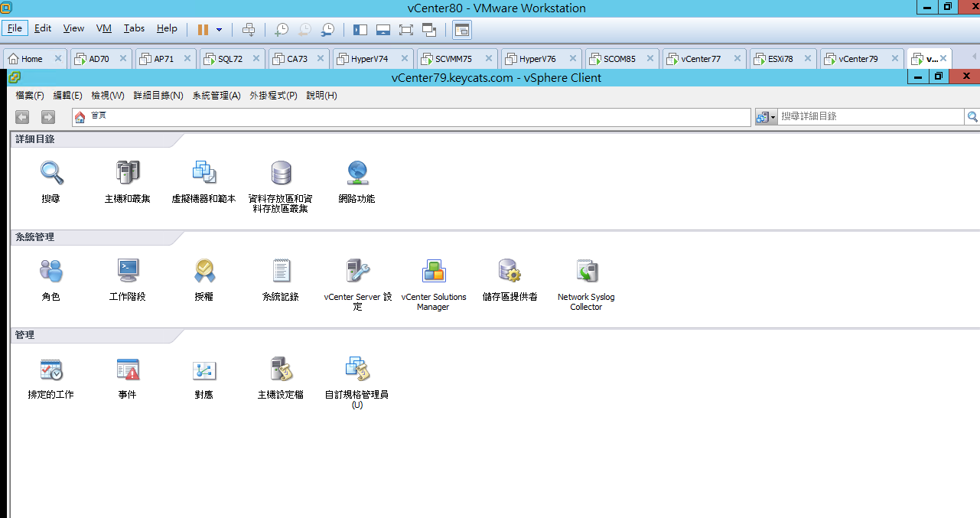
Task: Click the vSphere forward navigation arrow
Action: 48,117
